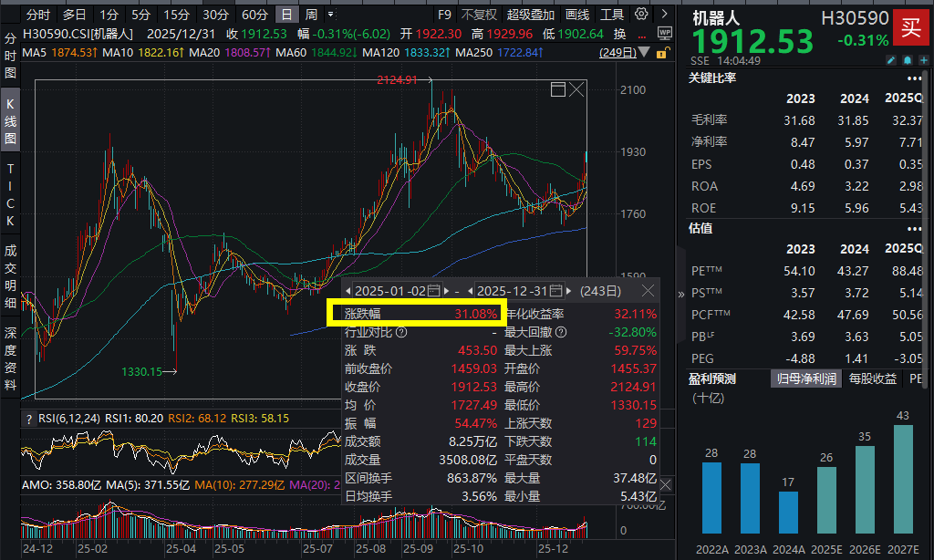Screen dimensions: 934x560
Task: Toggle the RSI indicator help question mark
Action: pos(28,419)
